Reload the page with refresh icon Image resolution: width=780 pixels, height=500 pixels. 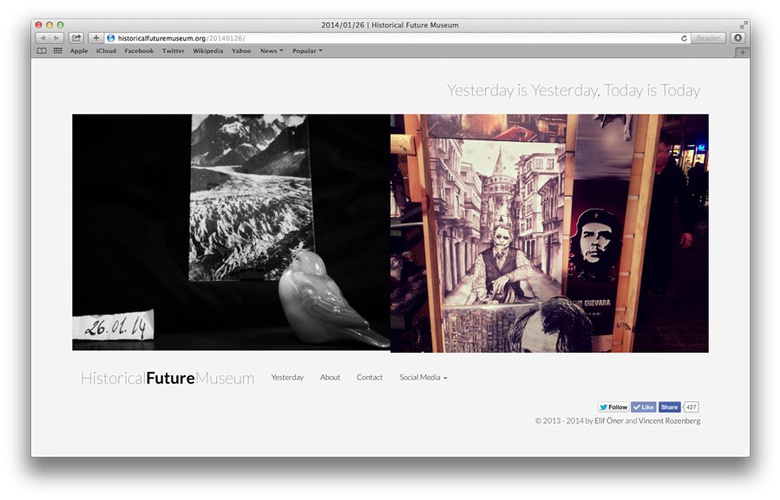tap(684, 38)
